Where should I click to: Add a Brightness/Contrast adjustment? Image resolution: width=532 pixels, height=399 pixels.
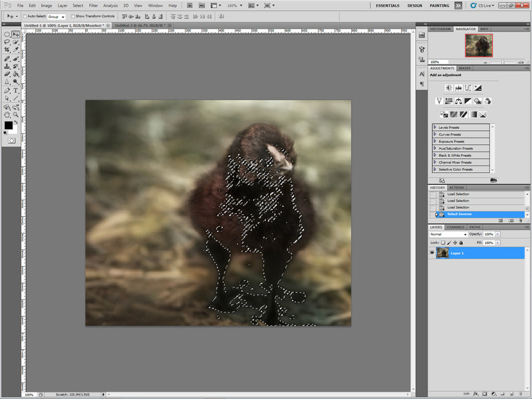tap(448, 88)
